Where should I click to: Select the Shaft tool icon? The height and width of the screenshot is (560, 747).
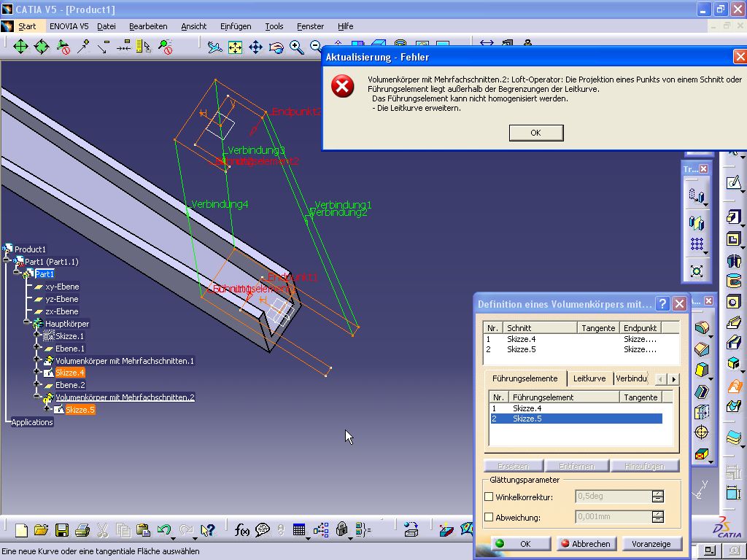pyautogui.click(x=734, y=260)
